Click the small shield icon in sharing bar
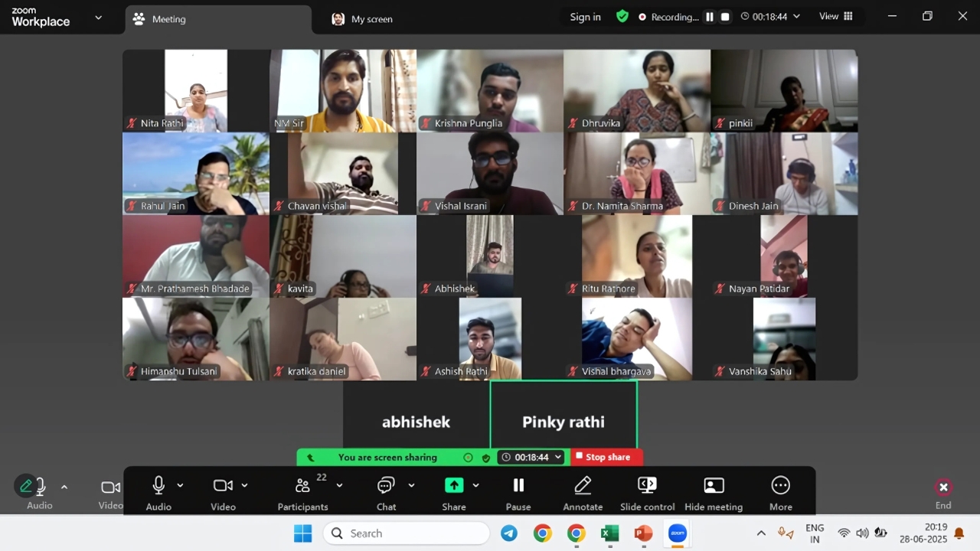 [x=485, y=458]
